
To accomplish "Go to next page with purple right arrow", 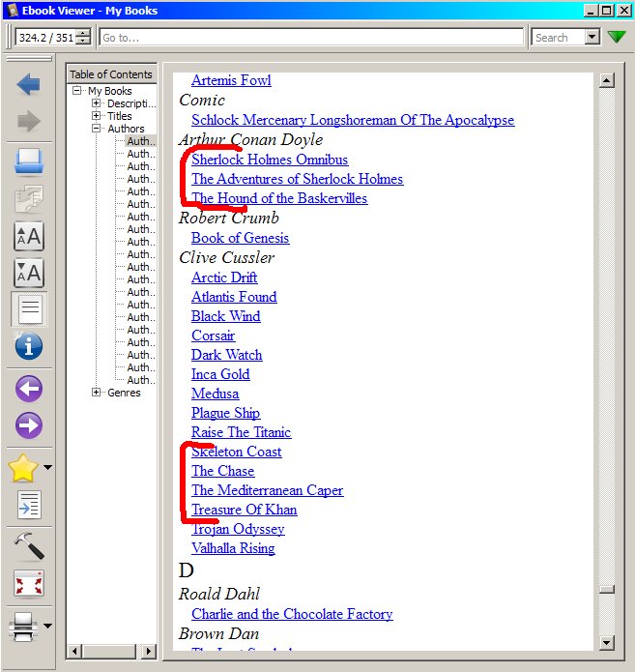I will pyautogui.click(x=29, y=425).
